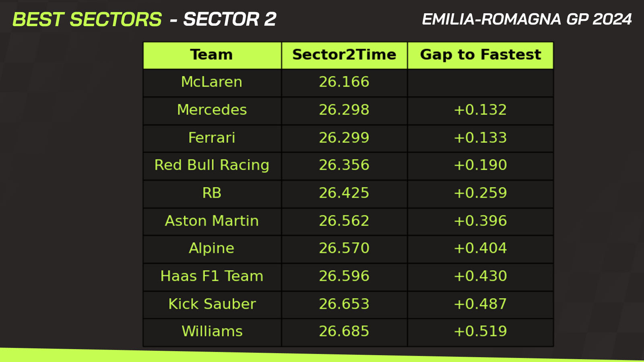Select the McLaren team cell

tap(212, 83)
